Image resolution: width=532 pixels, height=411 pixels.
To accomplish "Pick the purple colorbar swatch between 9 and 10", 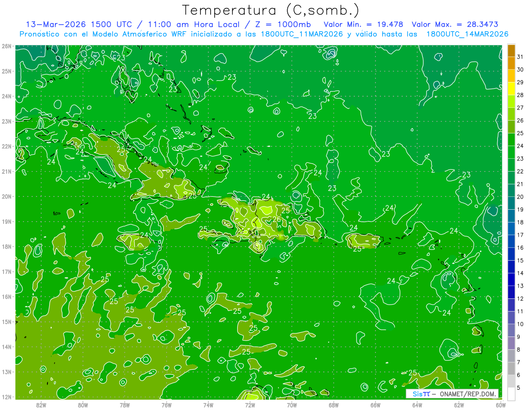I will (x=511, y=330).
